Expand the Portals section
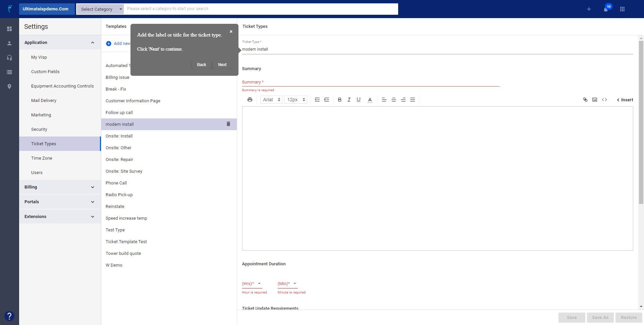 (x=60, y=202)
